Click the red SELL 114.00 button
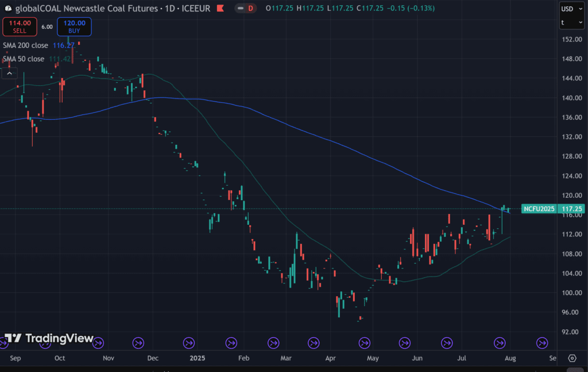The height and width of the screenshot is (372, 588). (20, 26)
